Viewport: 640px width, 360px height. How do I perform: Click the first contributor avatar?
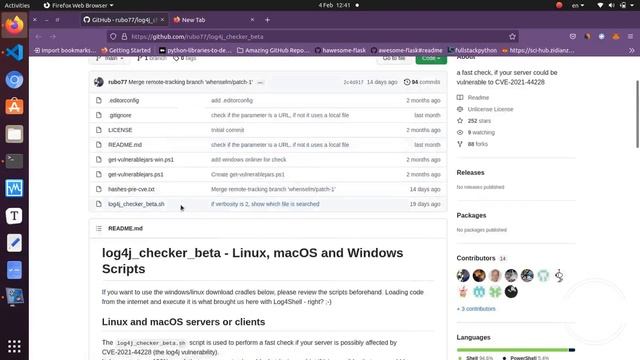[x=463, y=276]
